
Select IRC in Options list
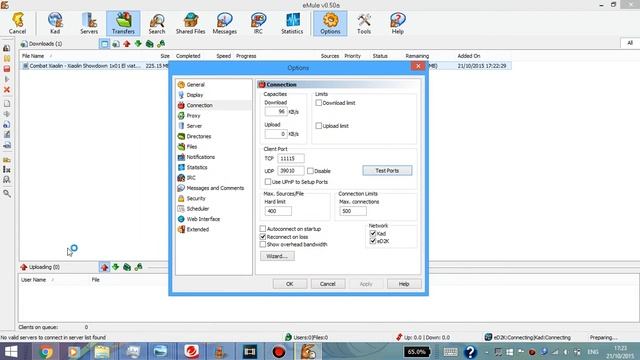pos(191,178)
